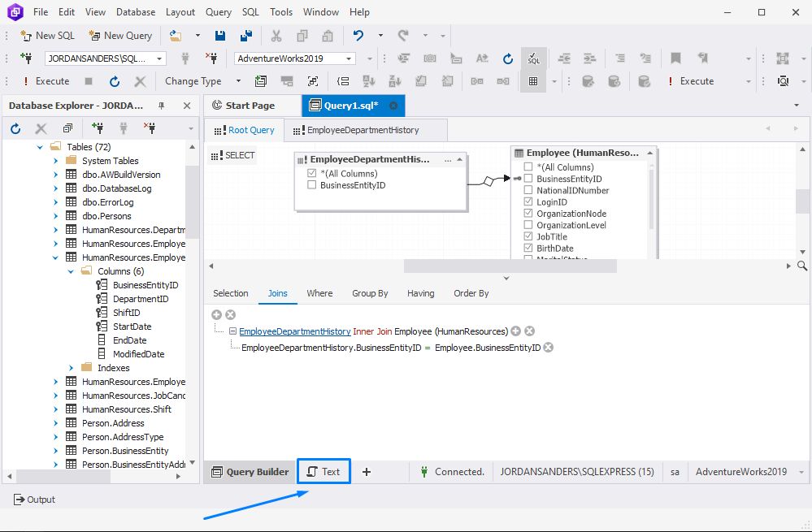The height and width of the screenshot is (532, 812).
Task: Collapse the Tables (72) node
Action: click(x=40, y=147)
